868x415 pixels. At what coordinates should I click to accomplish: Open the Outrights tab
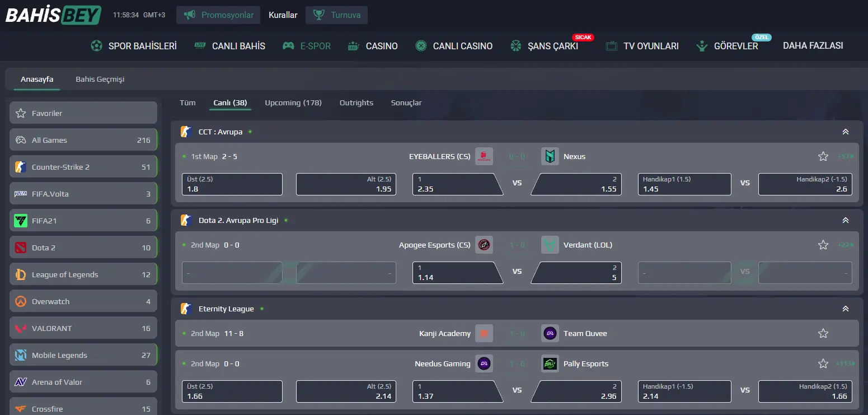[356, 102]
